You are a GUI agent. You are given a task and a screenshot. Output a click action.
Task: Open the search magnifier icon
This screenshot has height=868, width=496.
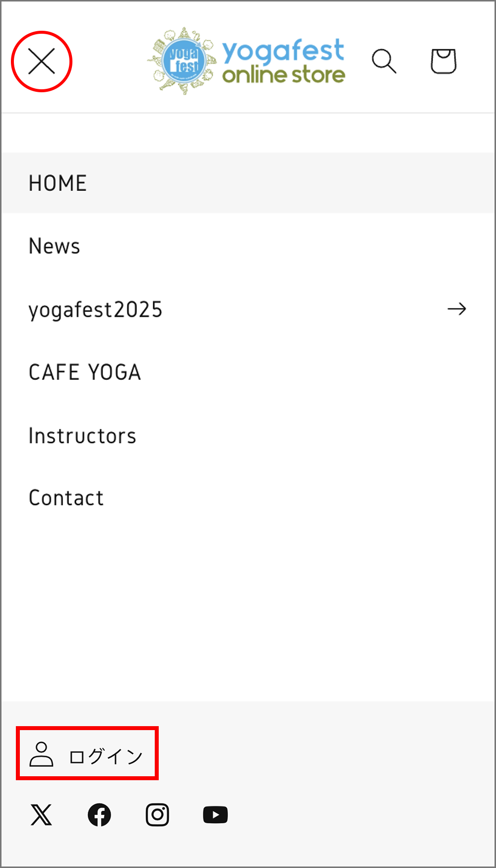coord(384,62)
